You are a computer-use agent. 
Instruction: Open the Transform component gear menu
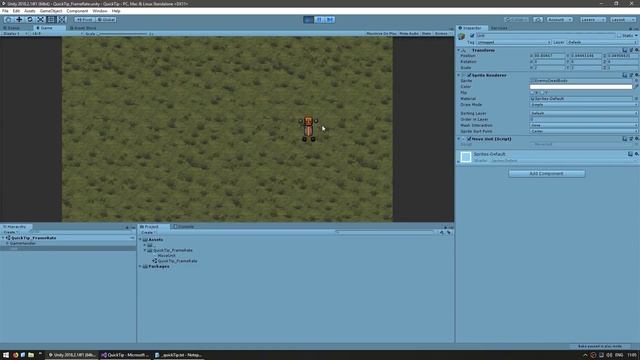point(637,50)
